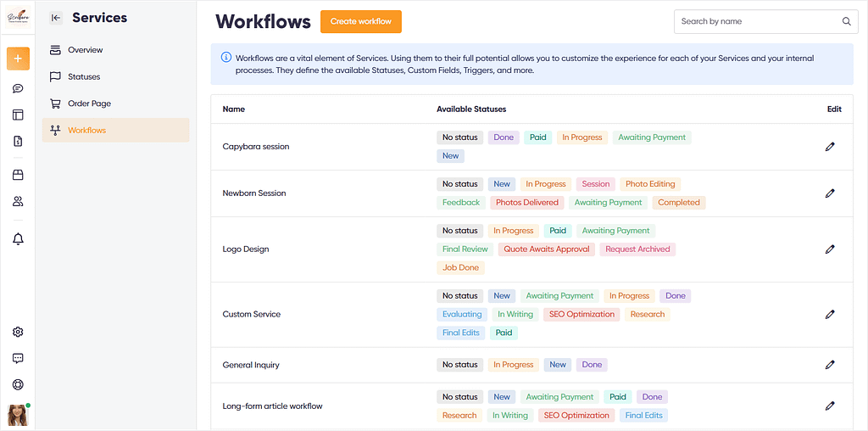Select the Long-form article workflow name
Screen dimensions: 868x431
[272, 406]
